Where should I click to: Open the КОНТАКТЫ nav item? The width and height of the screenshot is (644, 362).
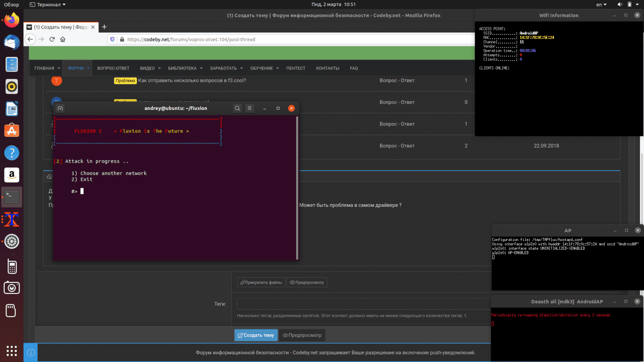(x=328, y=68)
